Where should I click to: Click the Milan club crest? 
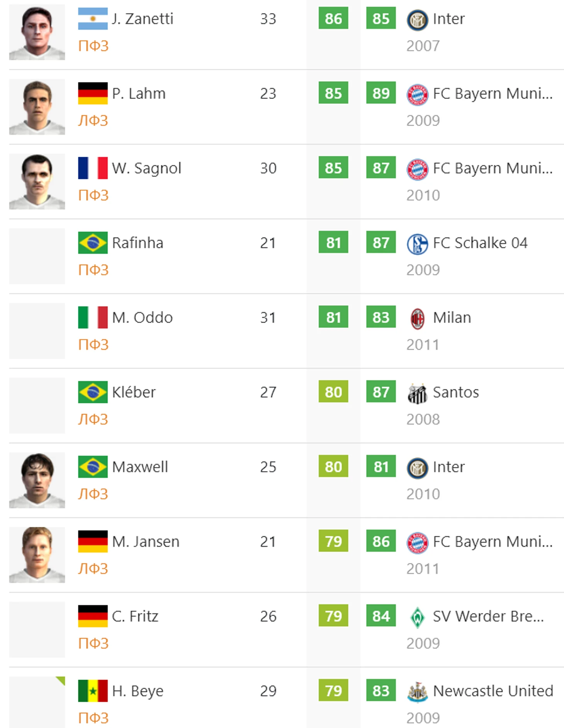pyautogui.click(x=417, y=319)
